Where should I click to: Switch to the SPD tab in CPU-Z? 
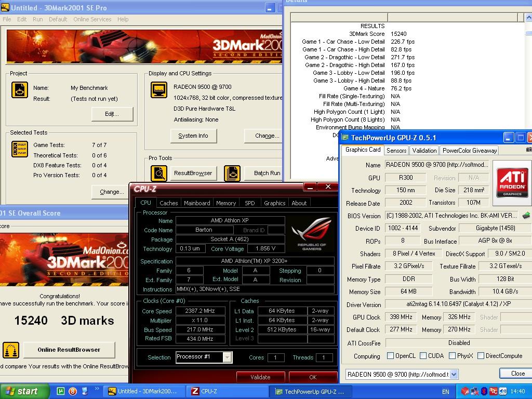[x=250, y=203]
